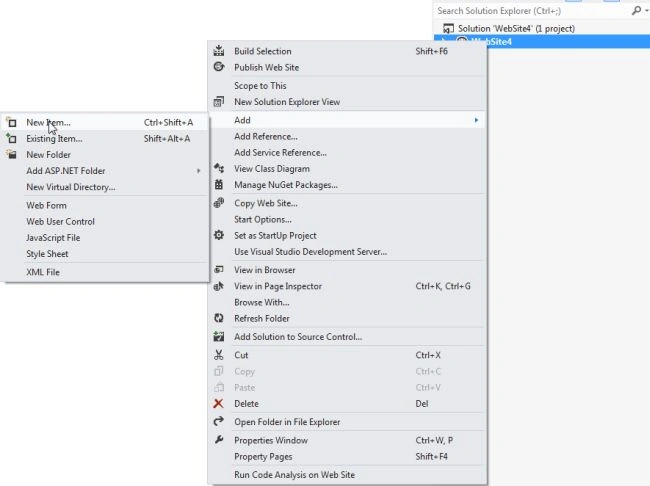
Task: Click the Shift+F4 shortcut text
Action: 432,457
